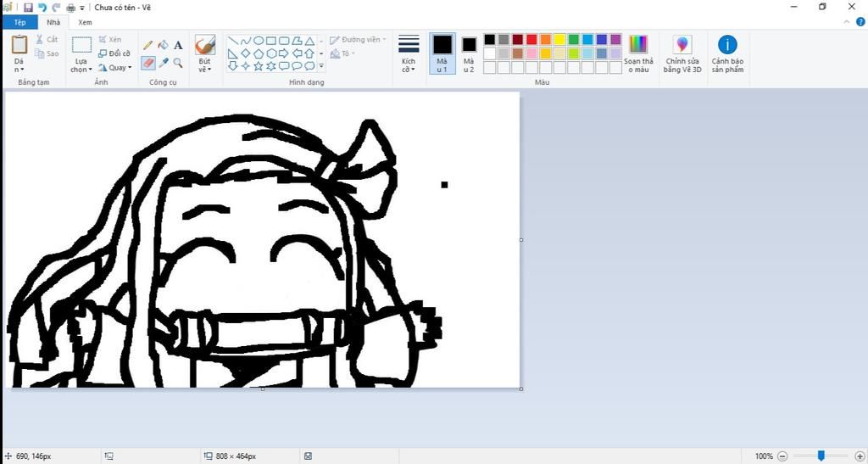Choose the Rectangle shape
This screenshot has height=464, width=868.
tap(271, 41)
